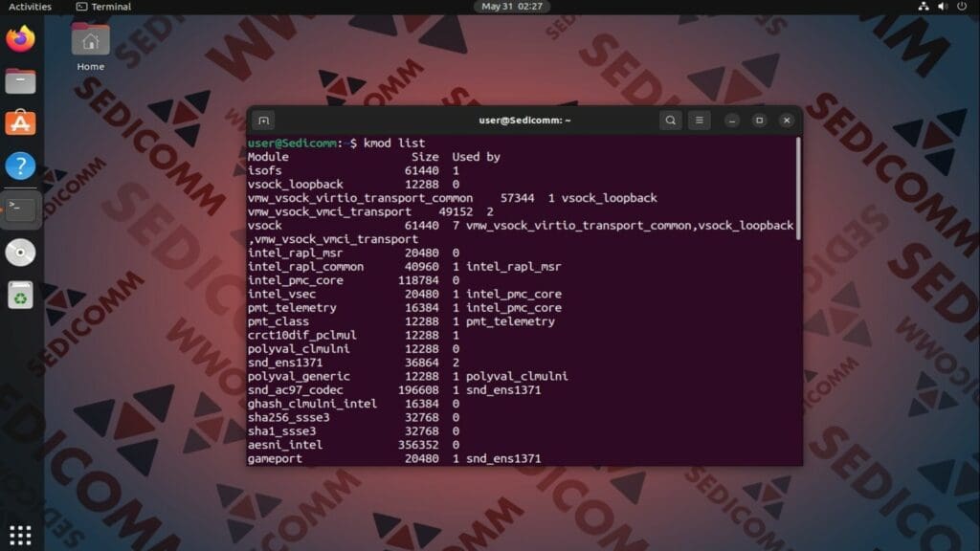Select the Terminal icon in the dock

21,209
